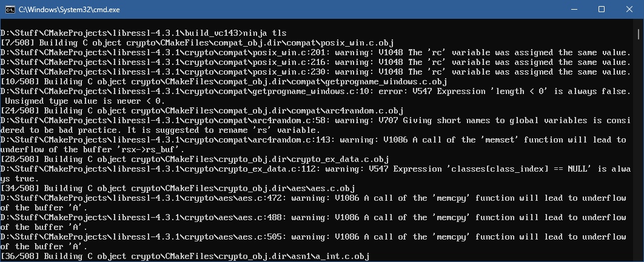Click the aes.c:472 V1086 memcpy warning

click(x=313, y=203)
